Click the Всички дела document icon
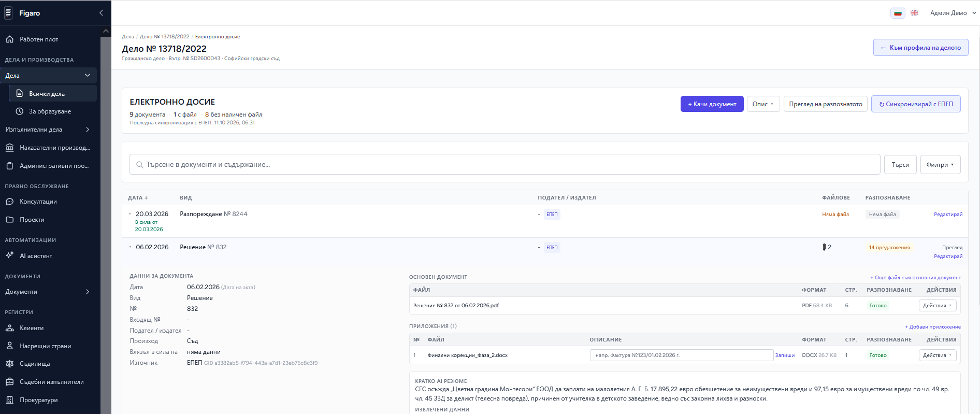 click(20, 93)
